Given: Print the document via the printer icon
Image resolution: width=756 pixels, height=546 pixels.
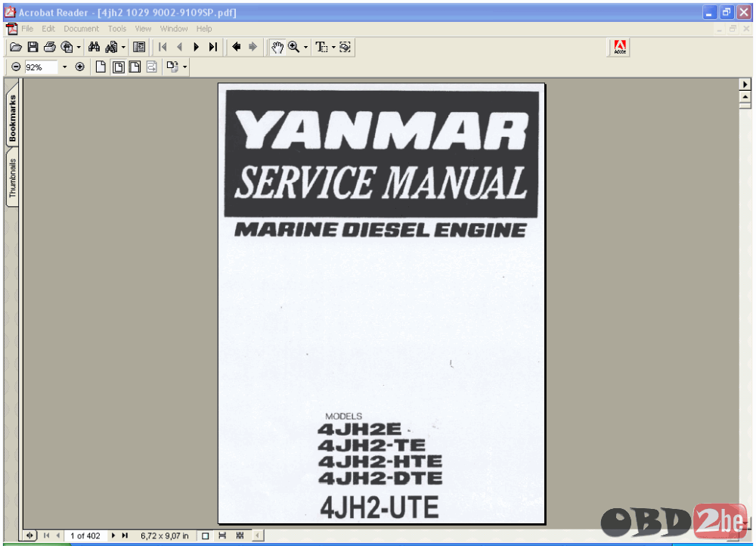Looking at the screenshot, I should (50, 48).
